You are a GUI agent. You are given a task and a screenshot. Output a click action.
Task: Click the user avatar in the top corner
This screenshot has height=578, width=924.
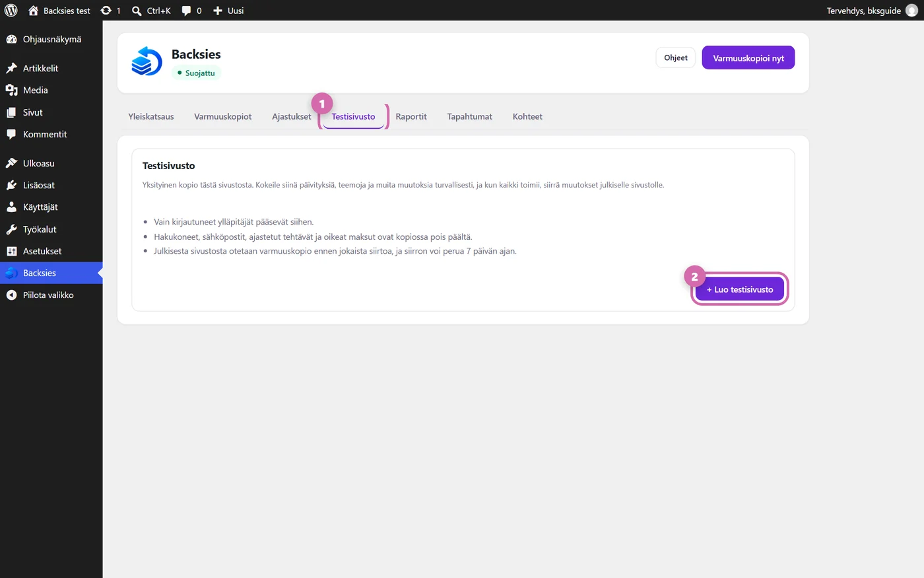911,11
